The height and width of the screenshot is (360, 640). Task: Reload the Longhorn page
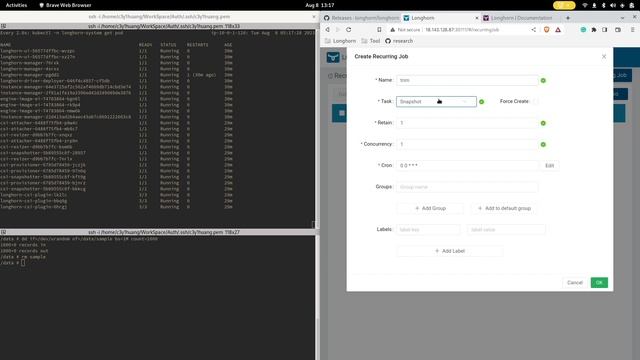(349, 30)
